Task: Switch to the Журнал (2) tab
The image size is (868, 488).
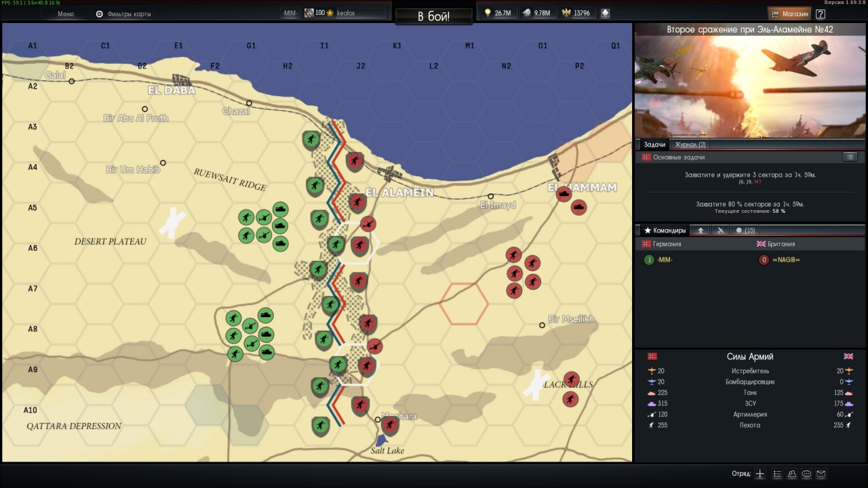Action: (690, 144)
